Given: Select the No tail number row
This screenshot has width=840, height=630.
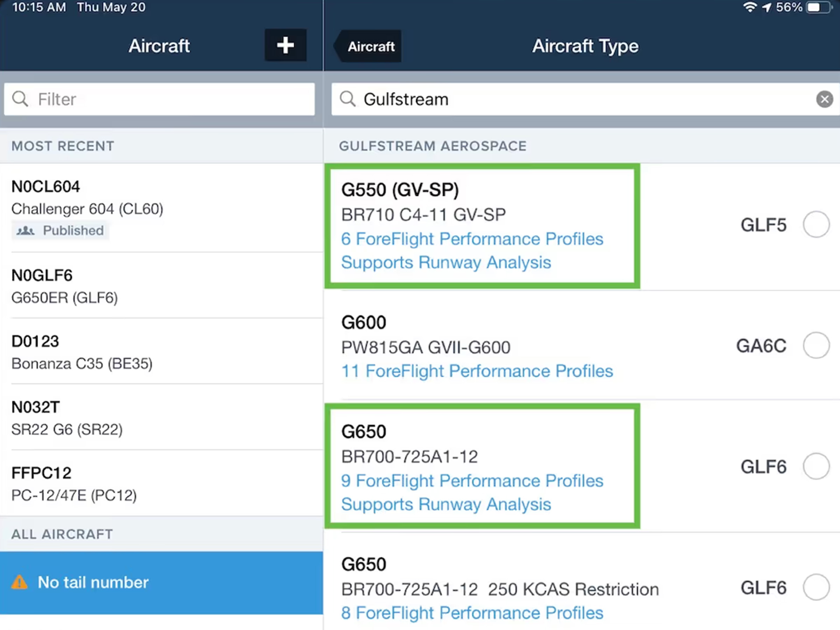Looking at the screenshot, I should (161, 582).
